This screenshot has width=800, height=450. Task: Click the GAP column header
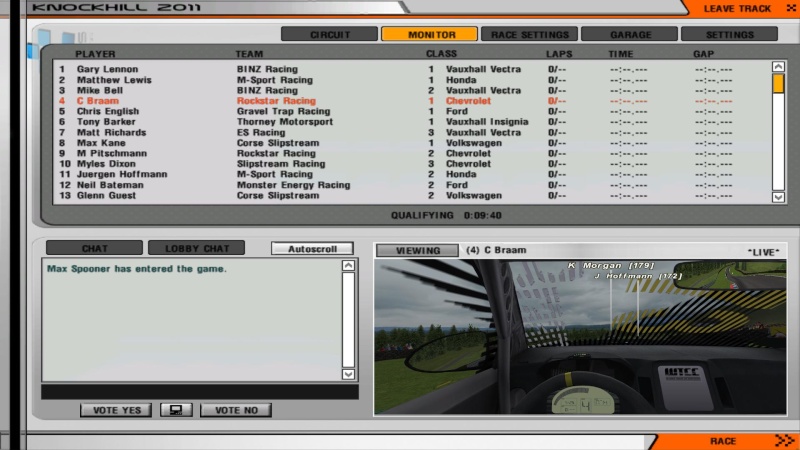[x=704, y=54]
